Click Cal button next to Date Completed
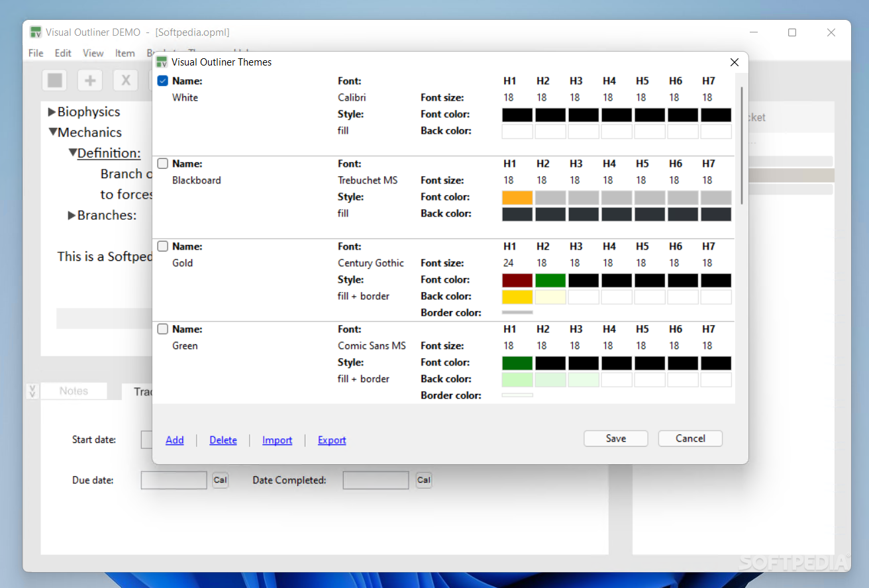Viewport: 869px width, 588px height. point(424,480)
